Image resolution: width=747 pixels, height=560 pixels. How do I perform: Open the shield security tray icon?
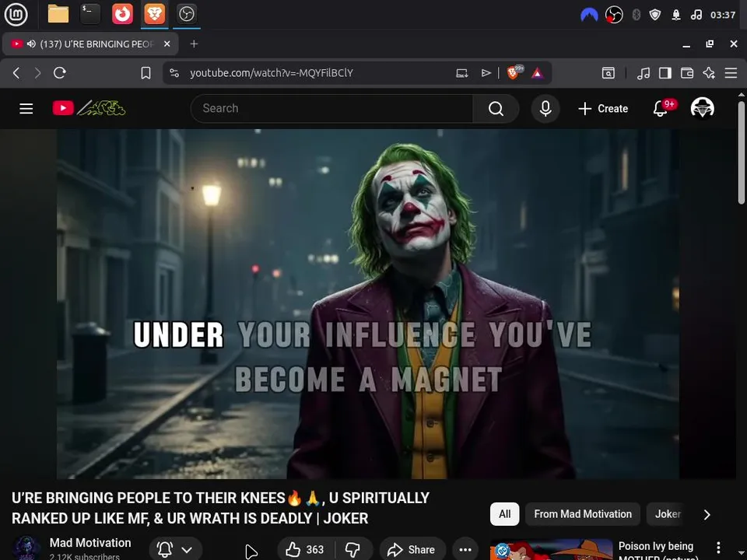point(655,15)
